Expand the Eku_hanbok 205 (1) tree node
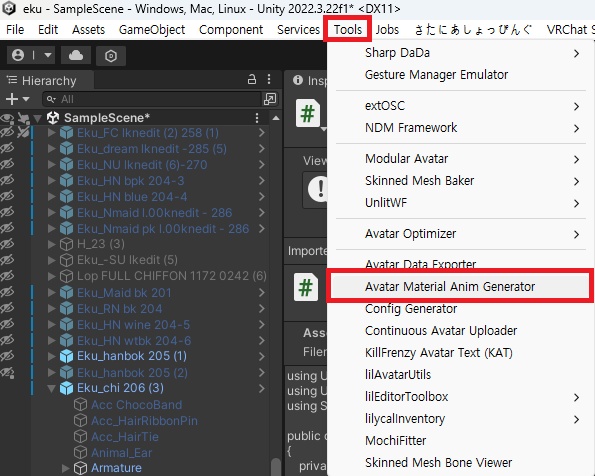Image resolution: width=595 pixels, height=476 pixels. click(x=52, y=356)
